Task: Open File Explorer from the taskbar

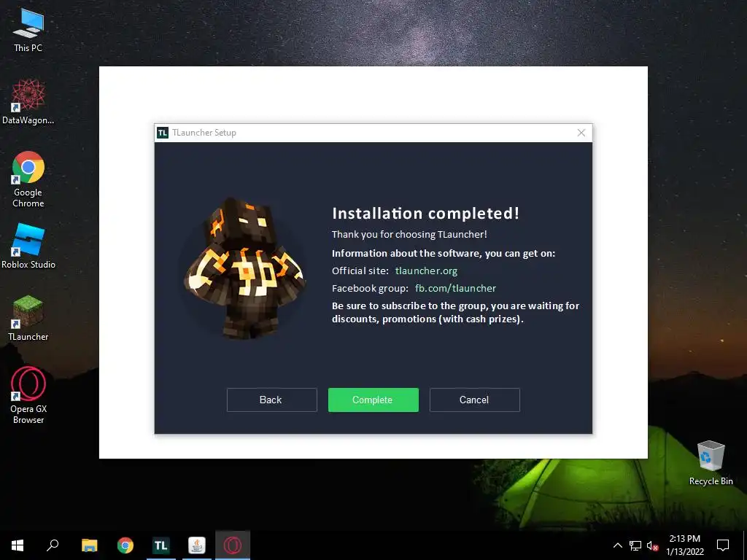Action: [x=89, y=545]
